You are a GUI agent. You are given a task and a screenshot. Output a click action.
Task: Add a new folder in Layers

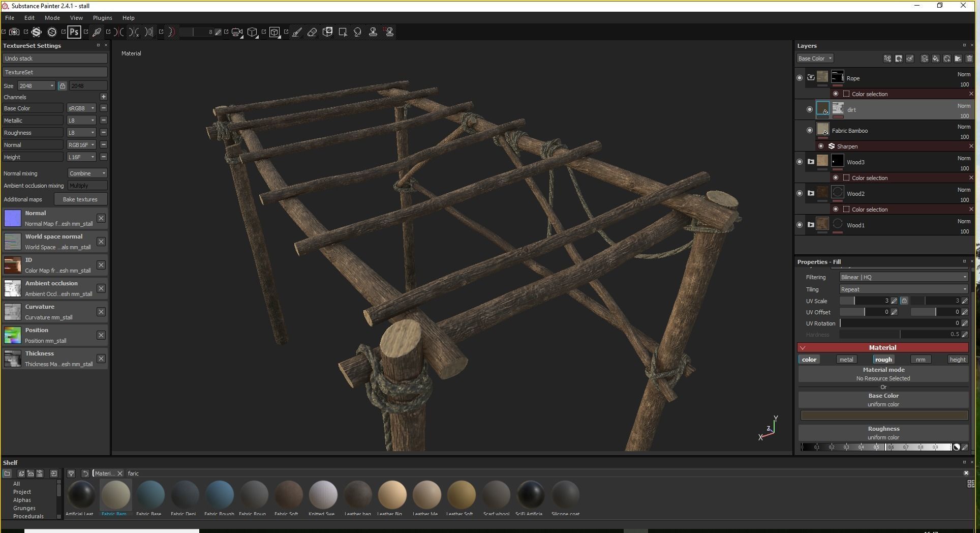pos(958,58)
